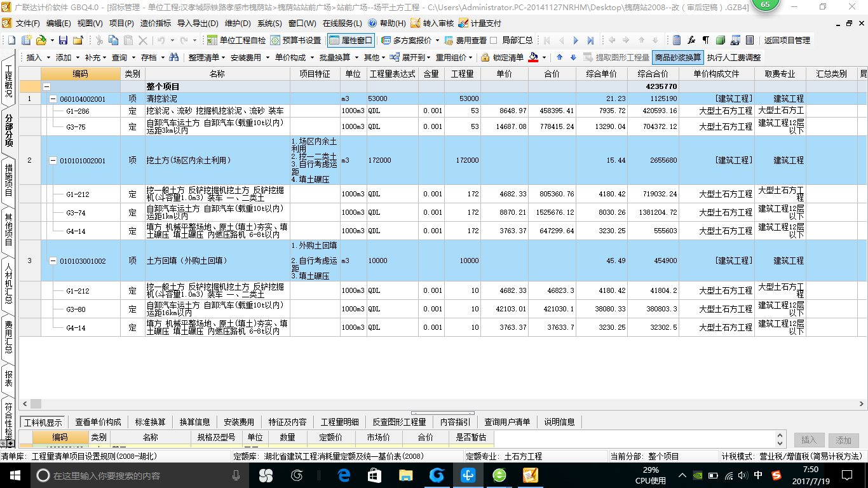Collapse row 010101002001 tree node

click(x=53, y=161)
